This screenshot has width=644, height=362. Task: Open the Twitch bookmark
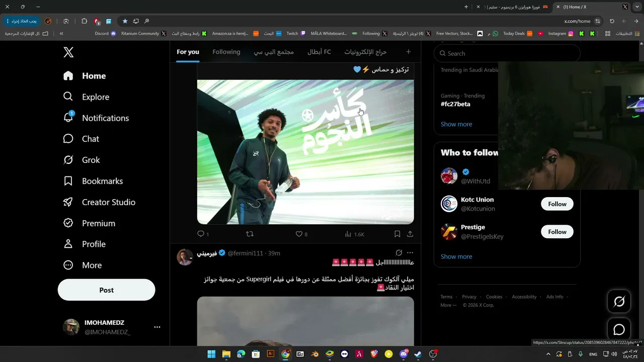[296, 34]
